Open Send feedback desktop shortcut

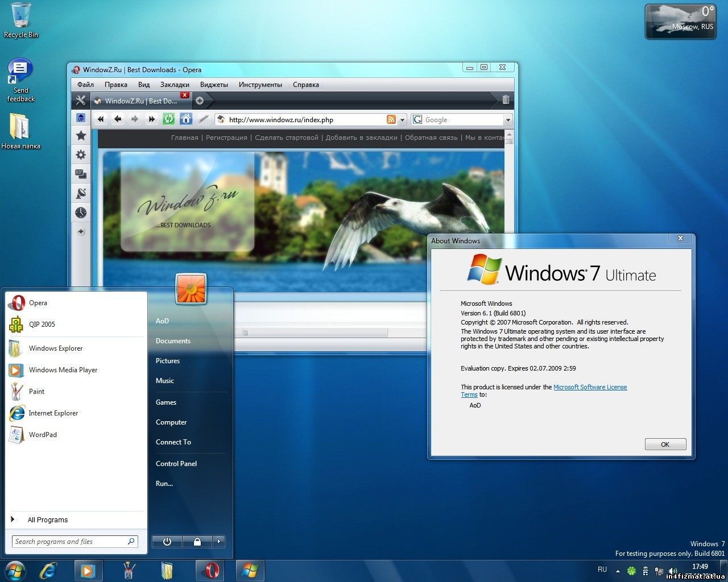pyautogui.click(x=20, y=80)
